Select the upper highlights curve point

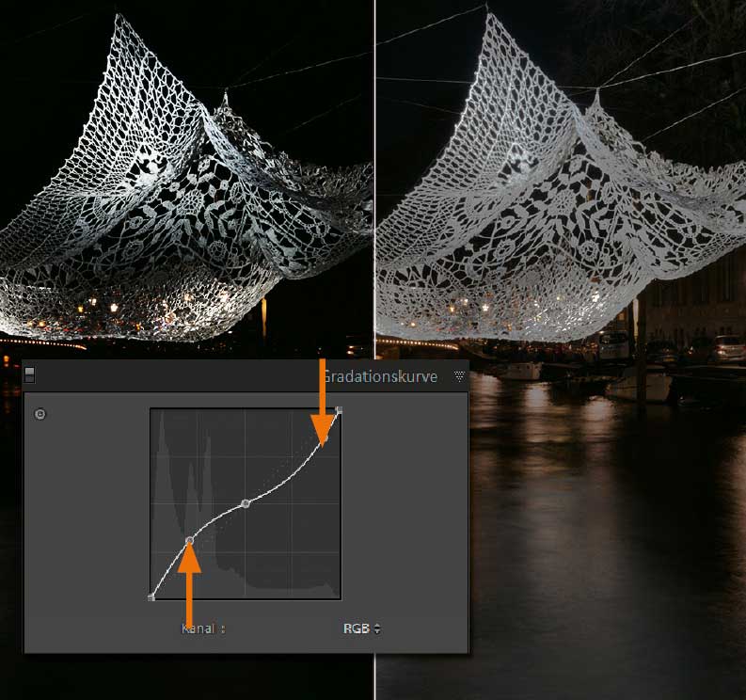click(x=325, y=437)
